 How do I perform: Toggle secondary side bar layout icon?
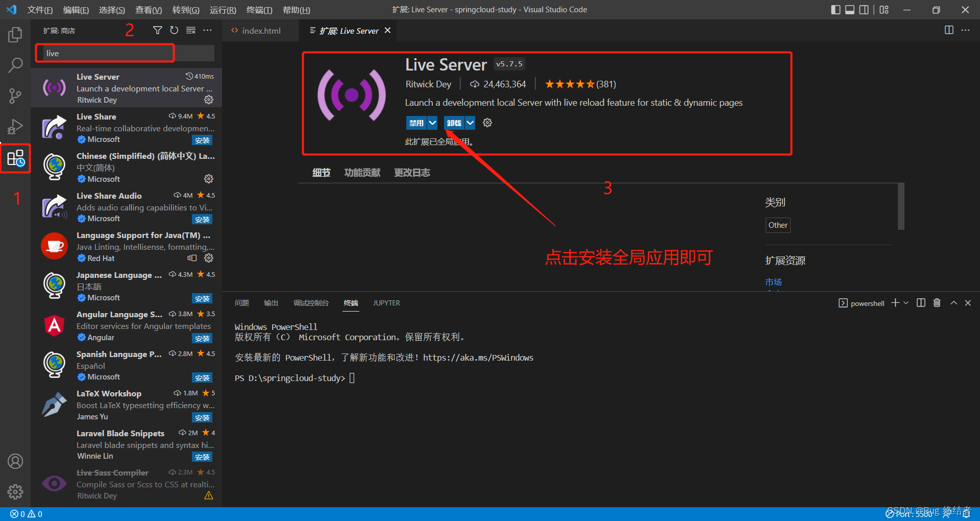click(x=864, y=10)
